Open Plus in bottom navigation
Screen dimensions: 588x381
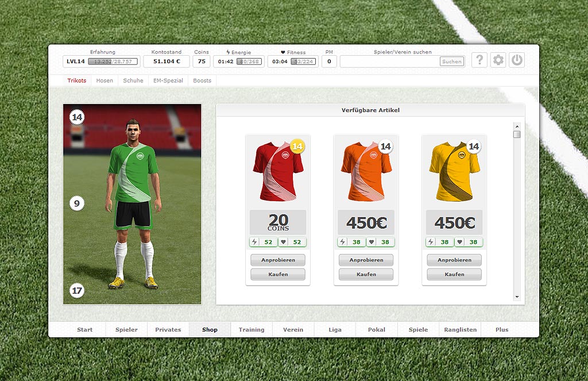pos(502,330)
